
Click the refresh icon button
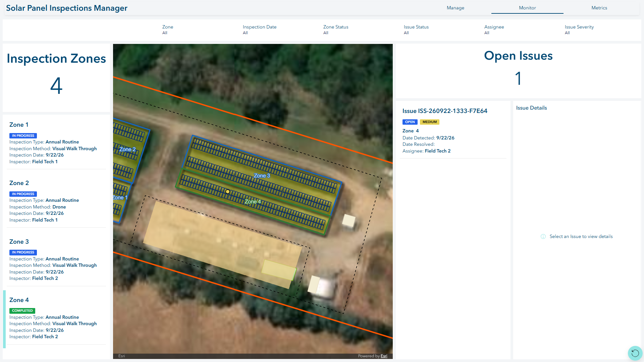[635, 353]
